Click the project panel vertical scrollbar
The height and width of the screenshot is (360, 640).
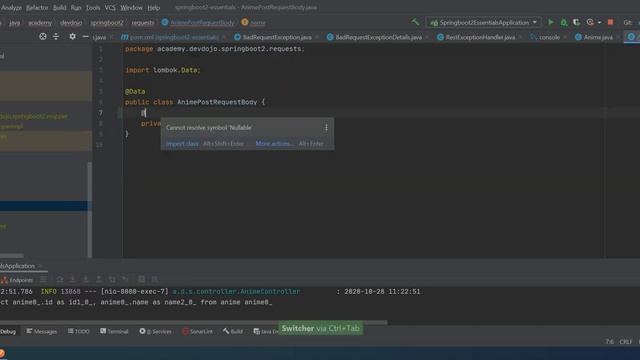[x=89, y=209]
